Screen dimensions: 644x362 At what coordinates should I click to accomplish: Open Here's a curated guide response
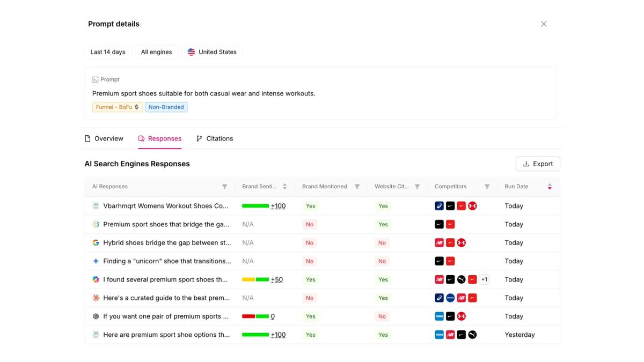click(166, 298)
